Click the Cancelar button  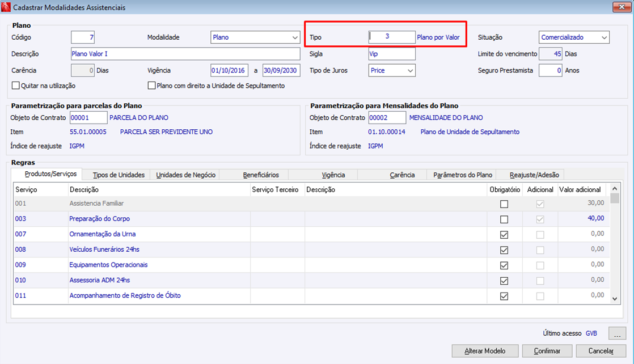point(601,351)
